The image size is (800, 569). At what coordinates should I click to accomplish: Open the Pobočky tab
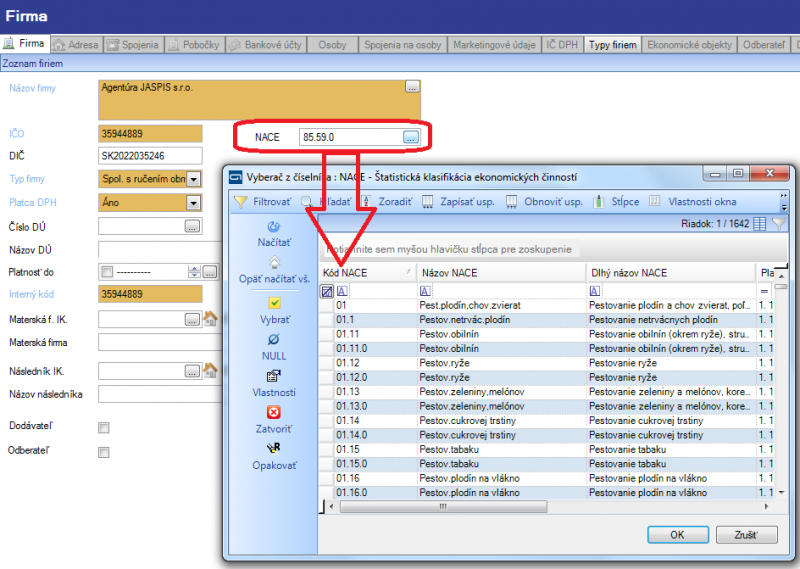194,45
